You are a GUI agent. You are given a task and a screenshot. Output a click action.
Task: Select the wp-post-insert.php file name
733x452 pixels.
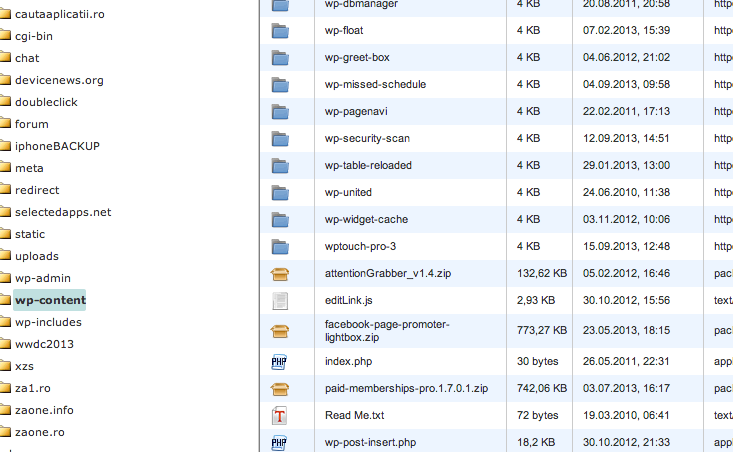pyautogui.click(x=371, y=442)
